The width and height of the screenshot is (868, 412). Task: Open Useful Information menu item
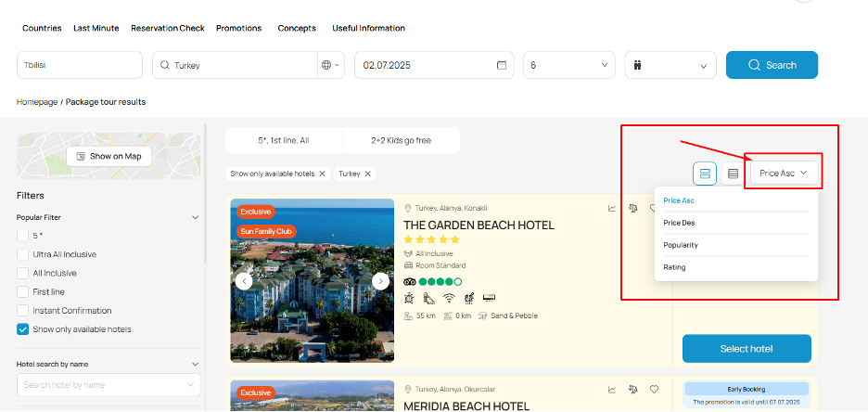369,28
